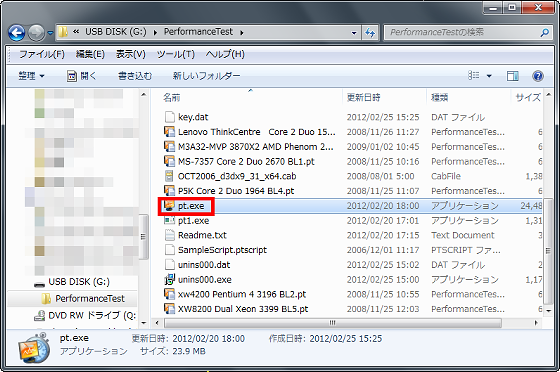The image size is (560, 372).
Task: Click the 開く button in the toolbar
Action: (82, 76)
